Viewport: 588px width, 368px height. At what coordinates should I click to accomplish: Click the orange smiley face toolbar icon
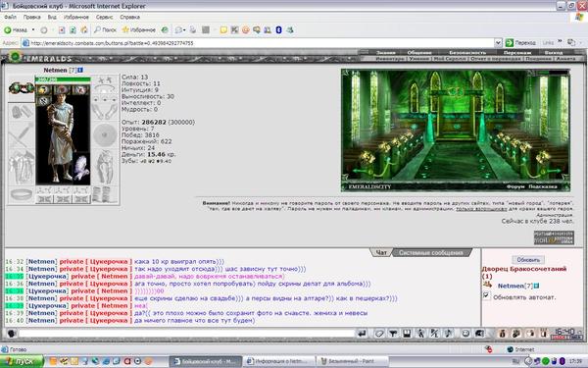click(246, 30)
